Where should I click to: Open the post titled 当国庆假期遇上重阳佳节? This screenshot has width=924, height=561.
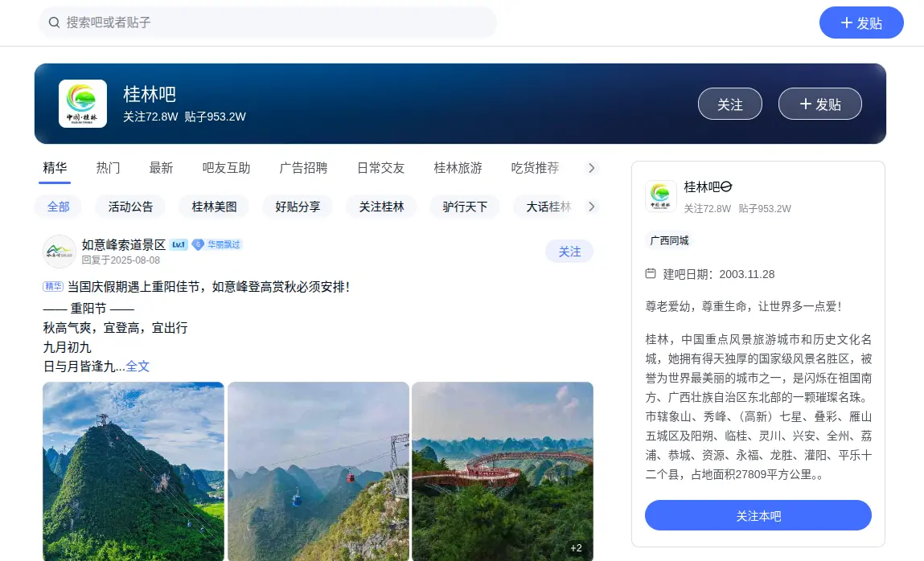pyautogui.click(x=208, y=287)
